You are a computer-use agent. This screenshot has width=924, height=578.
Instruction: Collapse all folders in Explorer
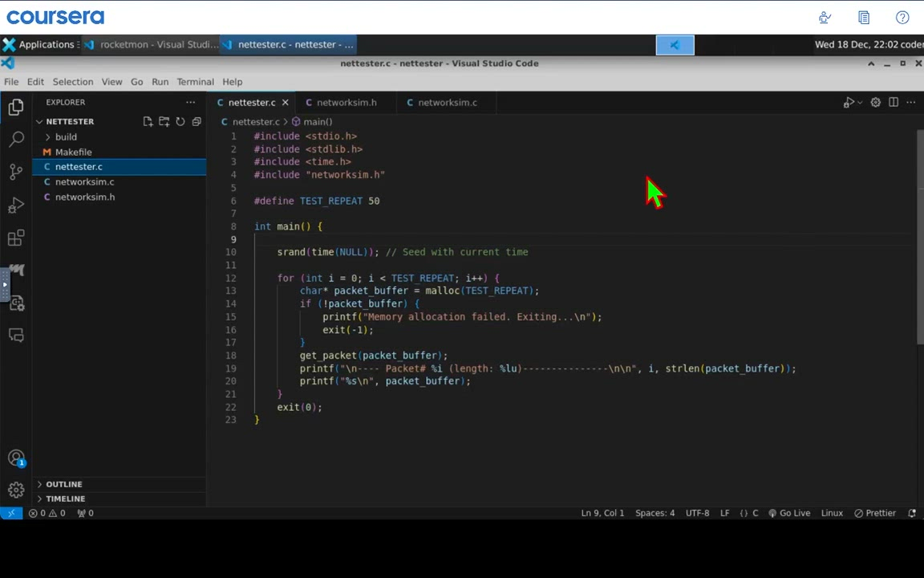(197, 121)
